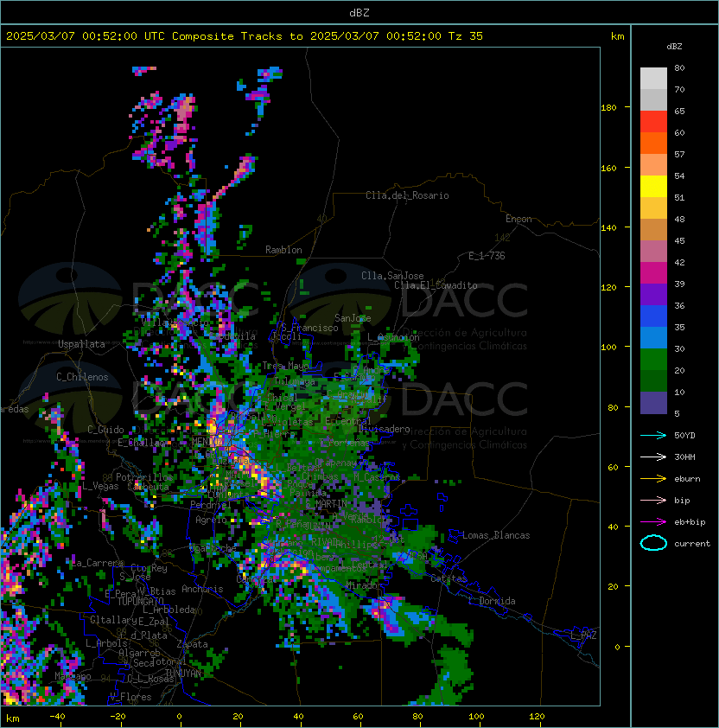Viewport: 719px width, 728px height.
Task: Select the bright yellow 54–51 dBZ swatch
Action: click(x=653, y=186)
